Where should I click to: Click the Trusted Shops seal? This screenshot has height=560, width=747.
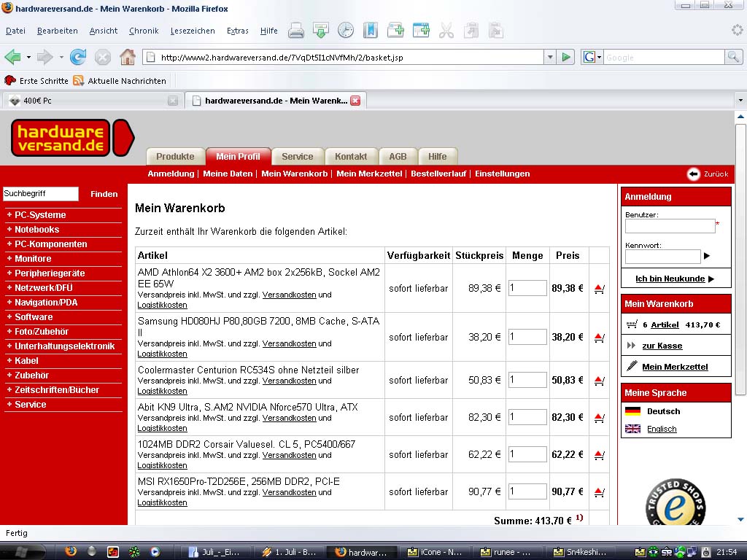point(676,502)
